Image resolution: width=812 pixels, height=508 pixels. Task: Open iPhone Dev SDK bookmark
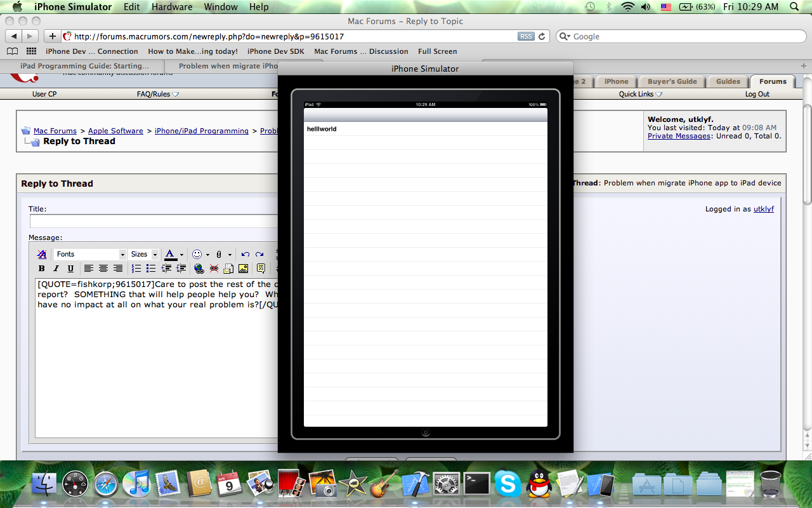[275, 51]
